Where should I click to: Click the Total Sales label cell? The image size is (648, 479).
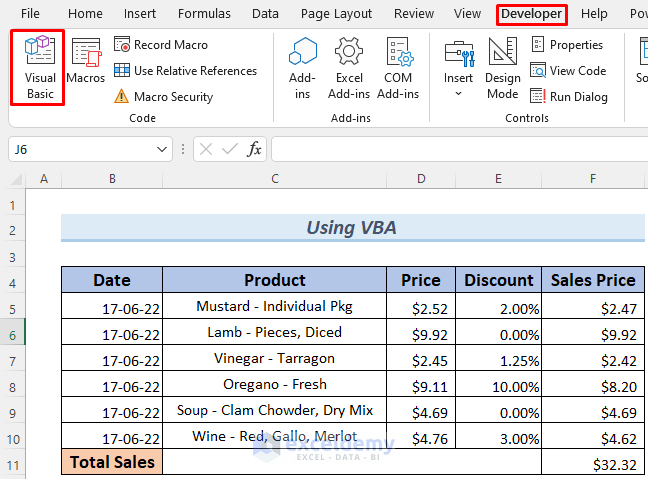click(x=112, y=462)
